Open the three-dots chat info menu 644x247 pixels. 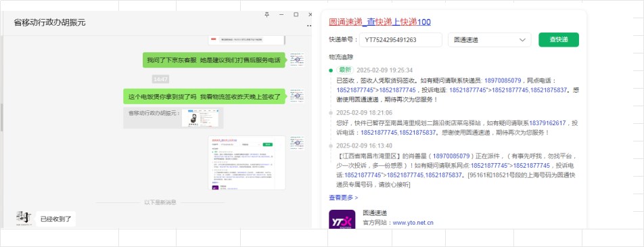pyautogui.click(x=309, y=26)
